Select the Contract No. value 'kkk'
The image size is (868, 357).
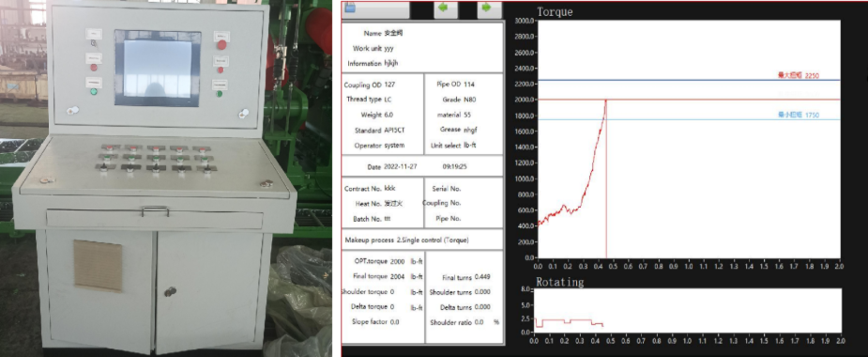389,189
